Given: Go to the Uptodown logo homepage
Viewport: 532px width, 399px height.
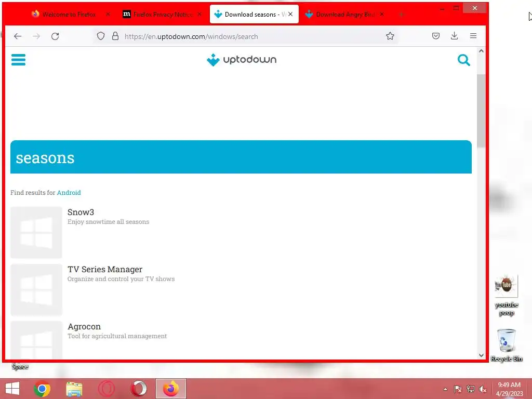Looking at the screenshot, I should click(242, 60).
